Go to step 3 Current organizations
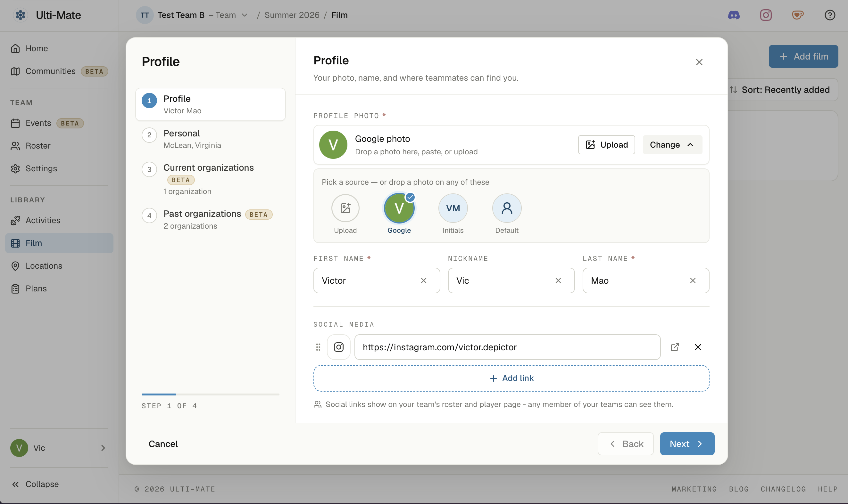This screenshot has height=504, width=848. coord(210,179)
